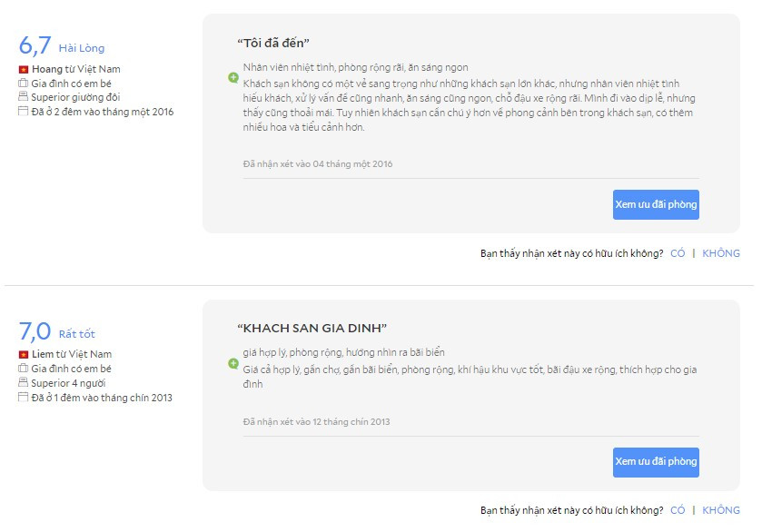Click the 7,0 Rất tốt score
The height and width of the screenshot is (532, 762).
click(x=56, y=332)
